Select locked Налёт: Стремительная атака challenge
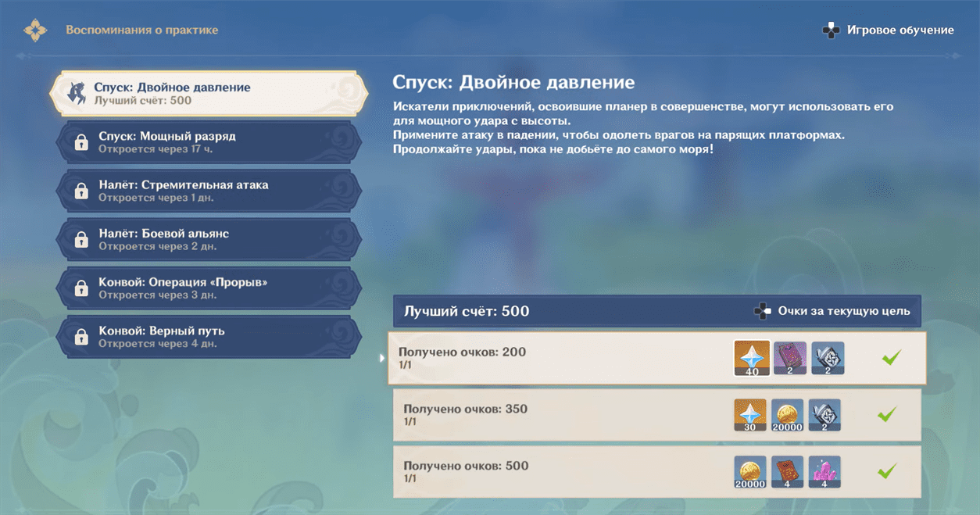 (x=209, y=191)
